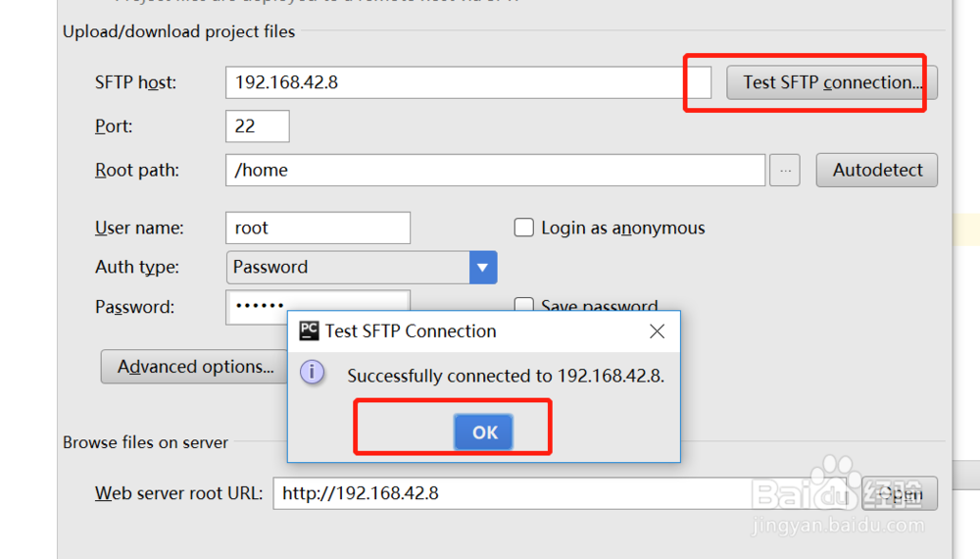Toggle the Save password checkbox
Screen dimensions: 980x559
(x=524, y=305)
